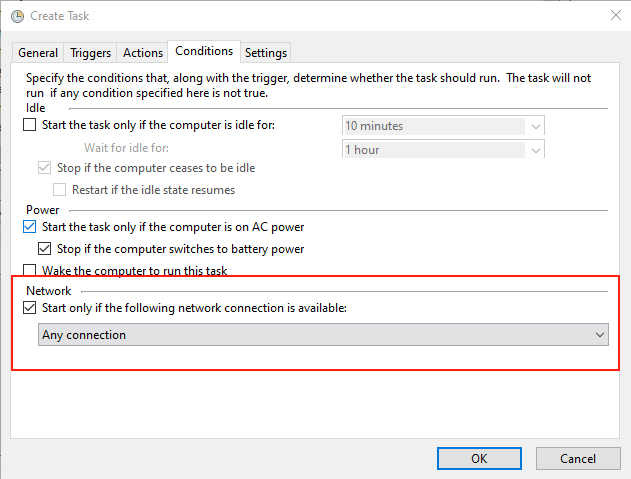631x479 pixels.
Task: Enable wake the computer to run task
Action: pos(29,270)
